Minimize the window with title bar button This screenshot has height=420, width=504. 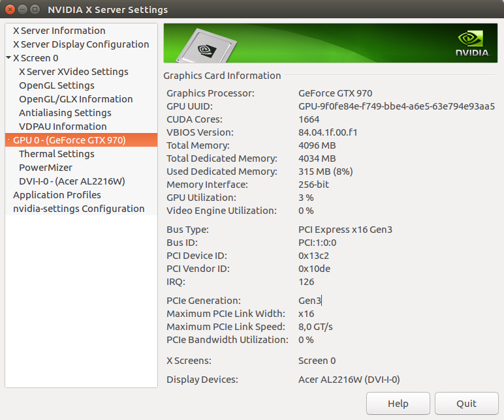tap(22, 9)
